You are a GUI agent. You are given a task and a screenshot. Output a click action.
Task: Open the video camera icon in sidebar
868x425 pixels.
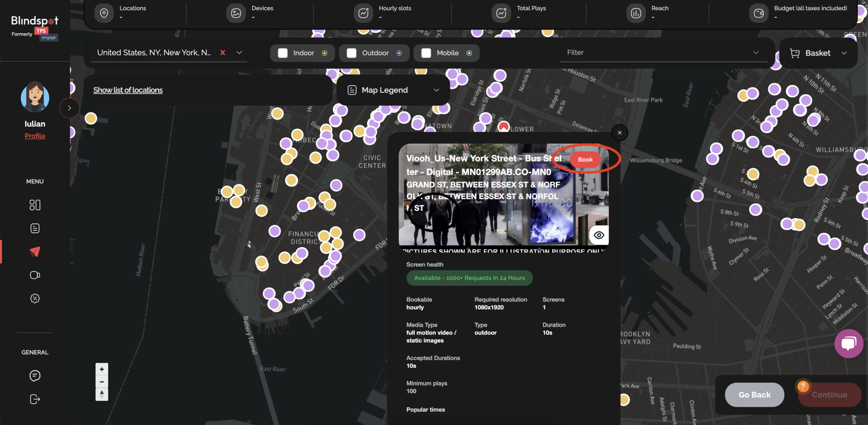[x=35, y=275]
